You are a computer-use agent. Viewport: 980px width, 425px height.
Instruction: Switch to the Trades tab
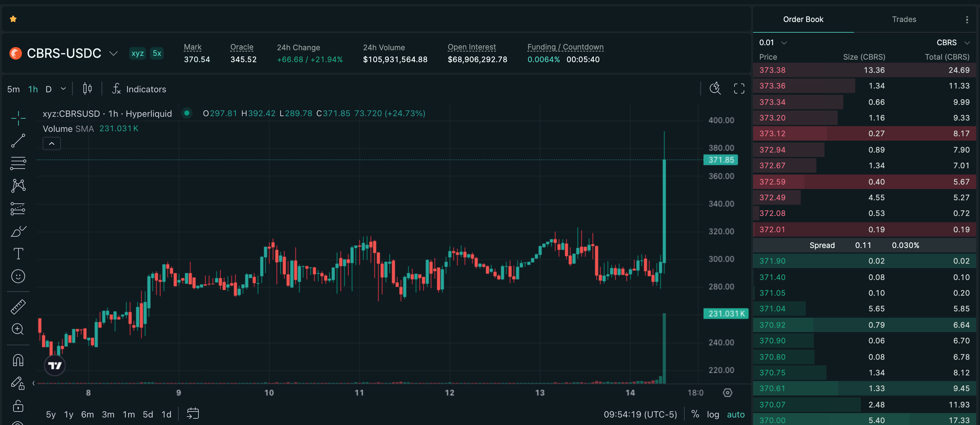click(x=904, y=19)
